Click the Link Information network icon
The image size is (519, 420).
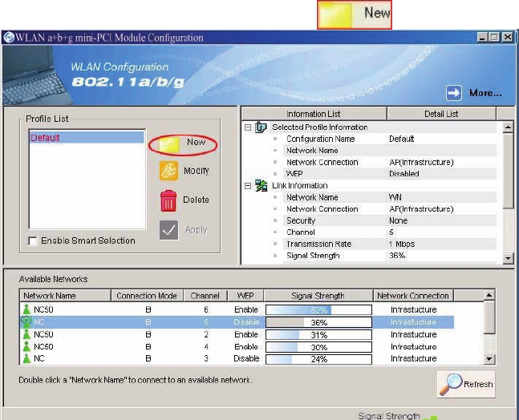point(261,185)
